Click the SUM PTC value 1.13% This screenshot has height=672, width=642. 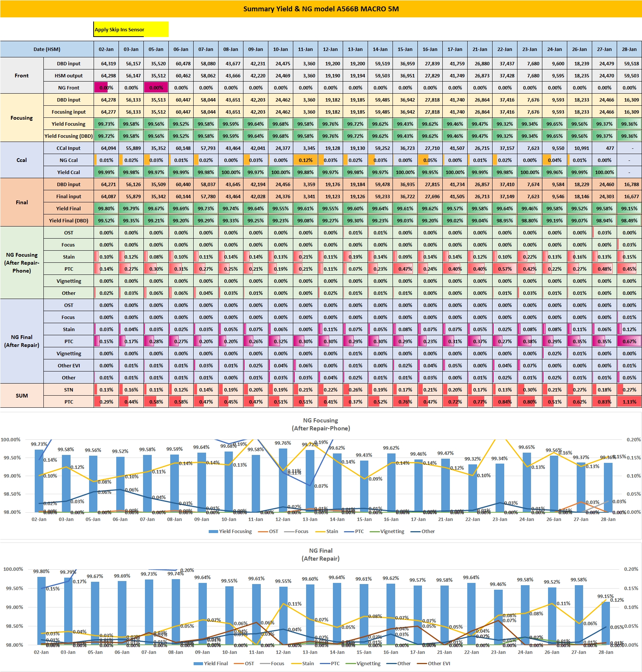[x=629, y=402]
